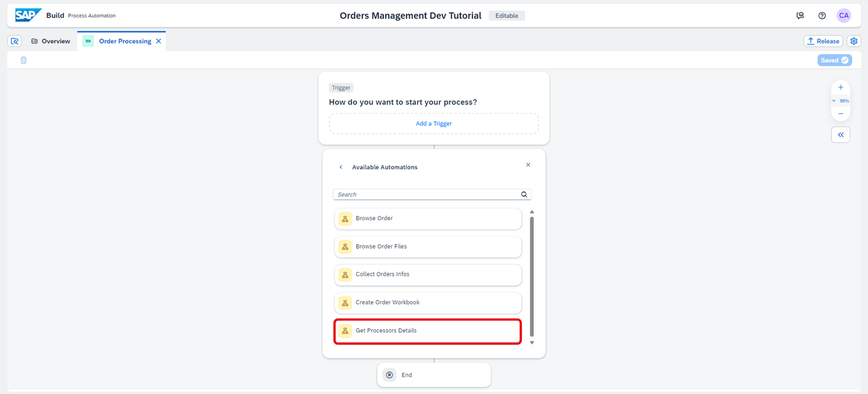The height and width of the screenshot is (394, 868).
Task: Open the CA user avatar menu
Action: pos(844,16)
